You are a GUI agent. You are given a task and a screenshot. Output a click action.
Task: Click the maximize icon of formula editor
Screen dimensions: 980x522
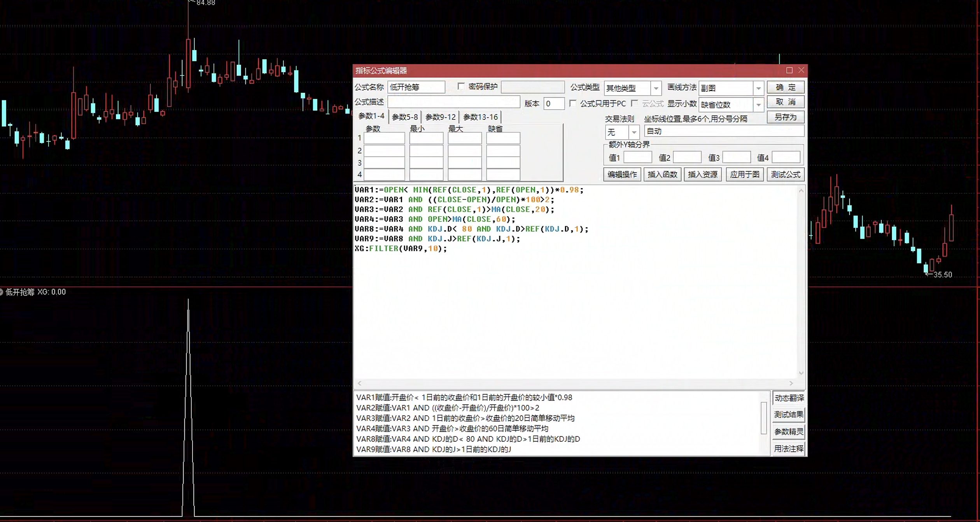pos(789,70)
